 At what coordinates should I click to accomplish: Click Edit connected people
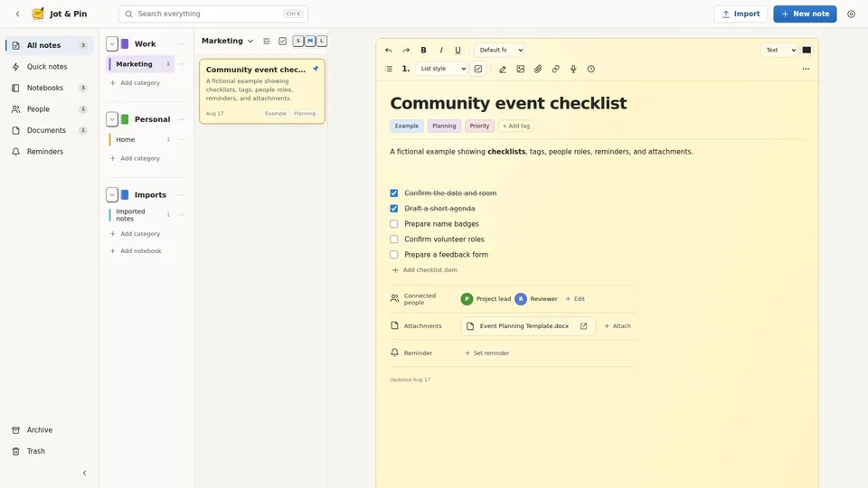[x=575, y=299]
